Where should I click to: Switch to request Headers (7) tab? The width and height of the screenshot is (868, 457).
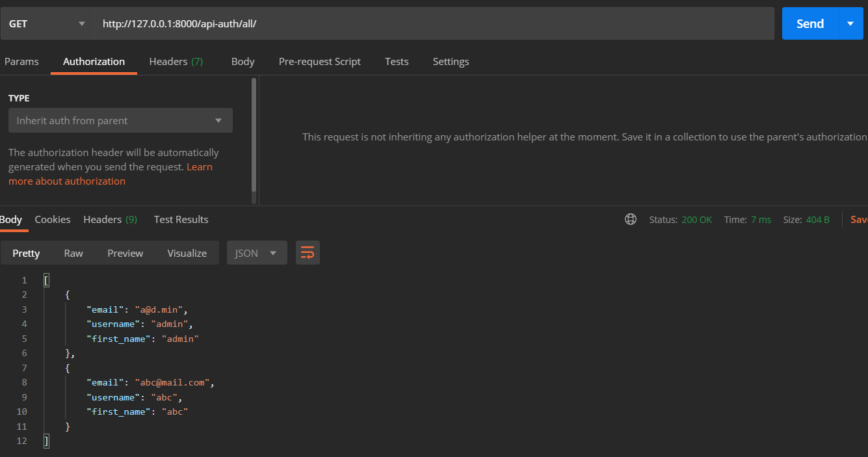[x=176, y=61]
